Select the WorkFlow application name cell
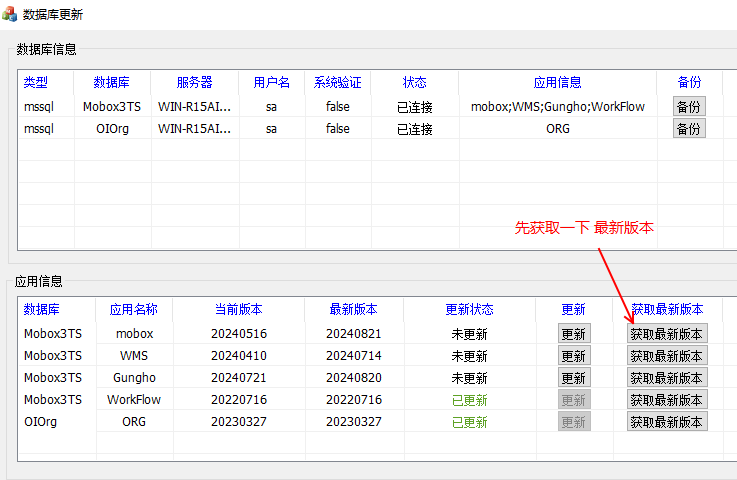 click(134, 400)
